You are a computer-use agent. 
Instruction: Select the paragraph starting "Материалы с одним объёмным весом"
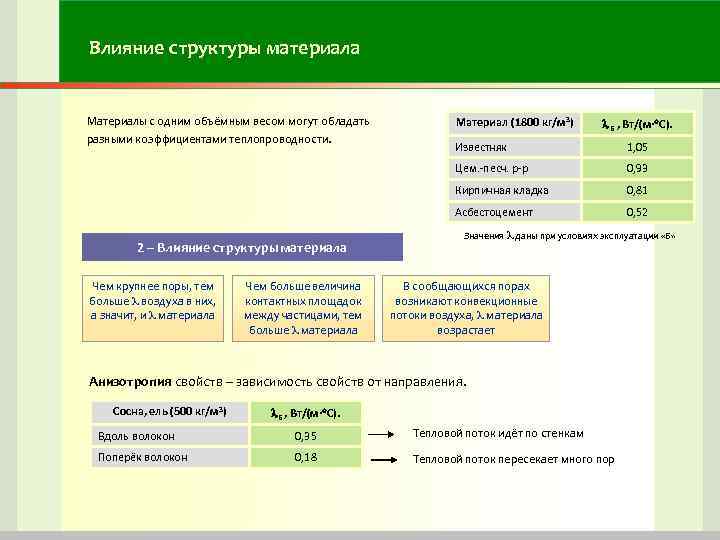(x=228, y=130)
